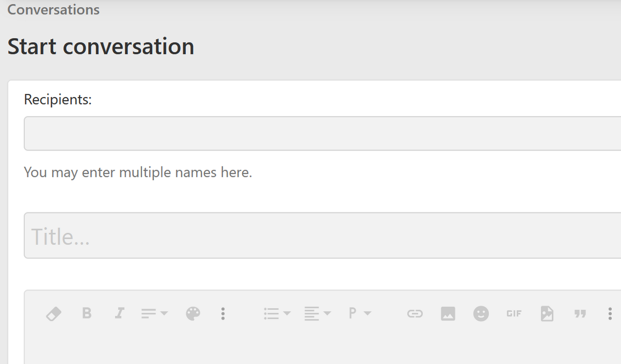Click the insert media icon
The width and height of the screenshot is (621, 364).
[x=547, y=313]
